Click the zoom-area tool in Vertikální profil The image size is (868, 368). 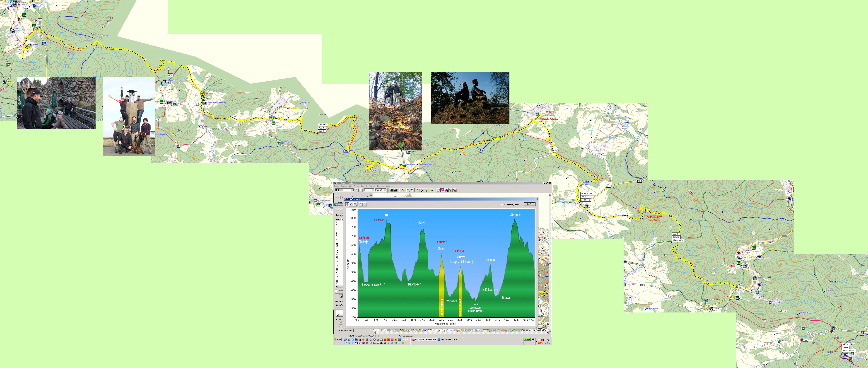pyautogui.click(x=355, y=205)
